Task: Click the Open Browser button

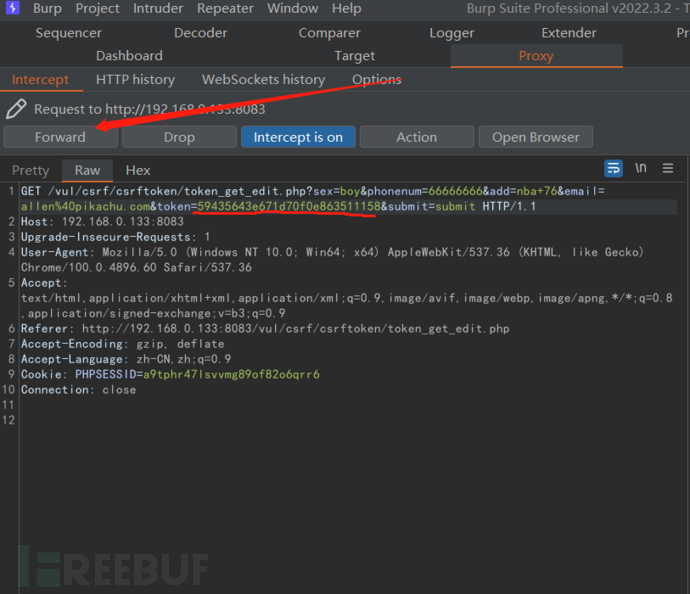Action: click(x=536, y=137)
